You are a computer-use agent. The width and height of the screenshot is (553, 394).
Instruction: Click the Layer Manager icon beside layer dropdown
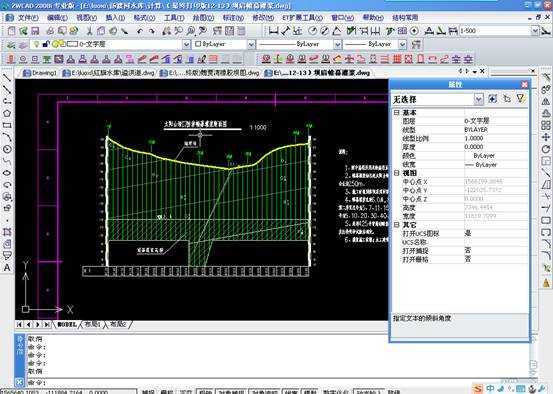pos(12,44)
